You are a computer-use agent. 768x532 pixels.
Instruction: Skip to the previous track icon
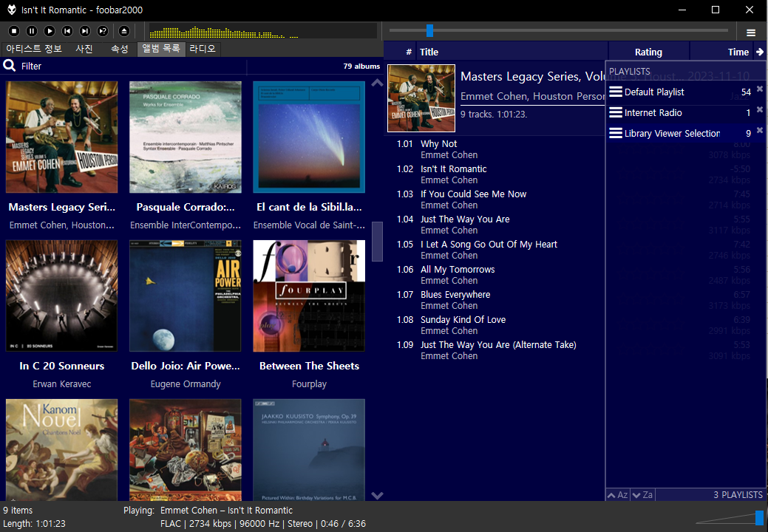(x=67, y=30)
